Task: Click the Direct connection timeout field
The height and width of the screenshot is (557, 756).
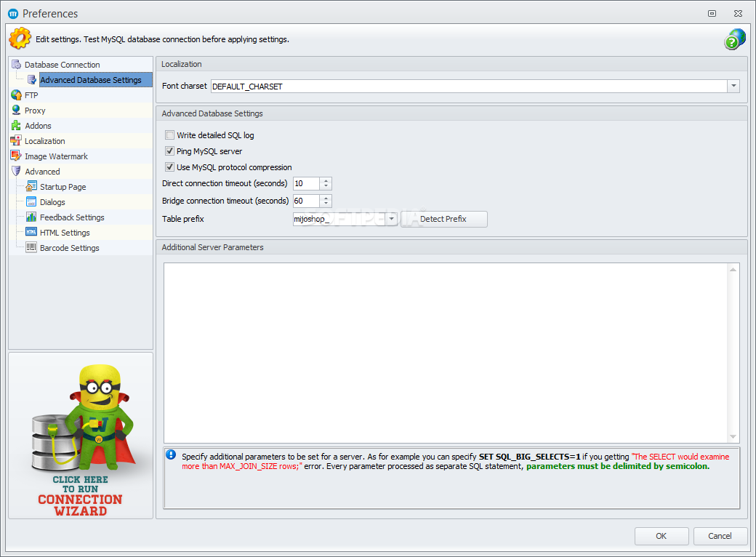Action: pyautogui.click(x=306, y=183)
